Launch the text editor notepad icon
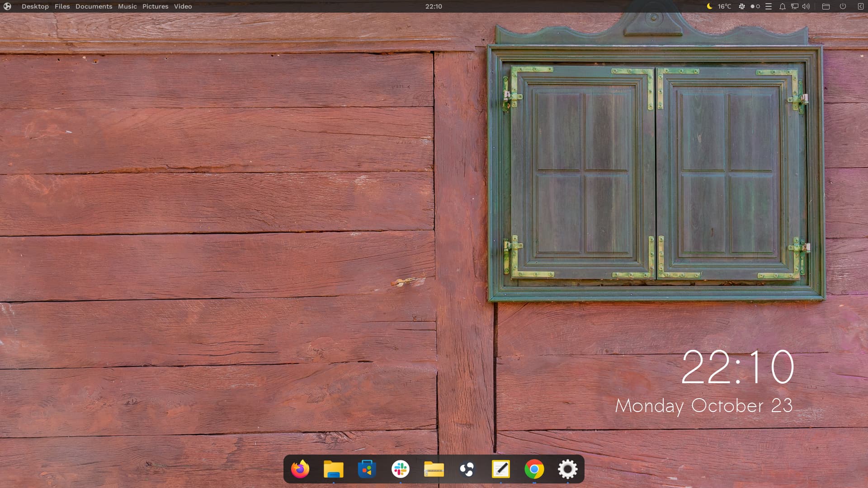This screenshot has height=488, width=868. click(500, 469)
